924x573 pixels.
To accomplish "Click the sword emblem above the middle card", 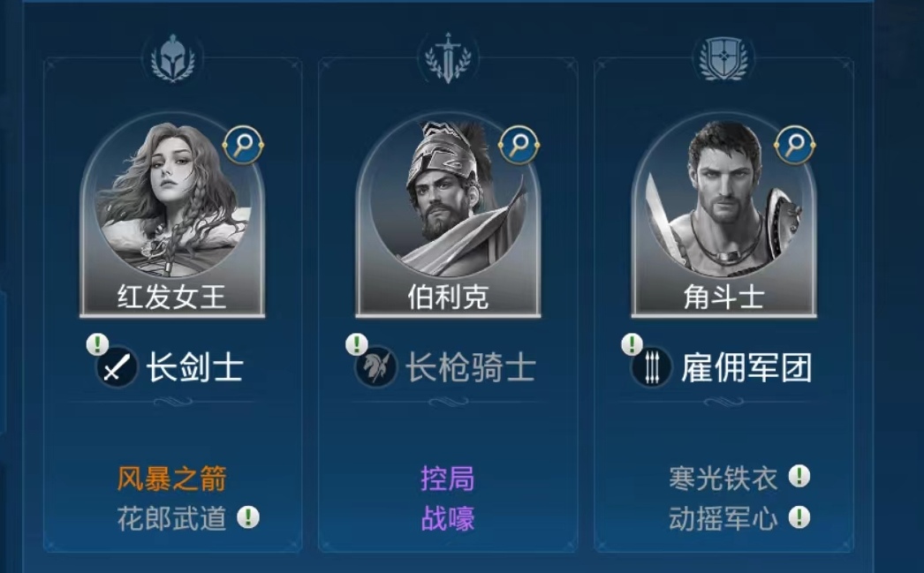I will point(449,58).
